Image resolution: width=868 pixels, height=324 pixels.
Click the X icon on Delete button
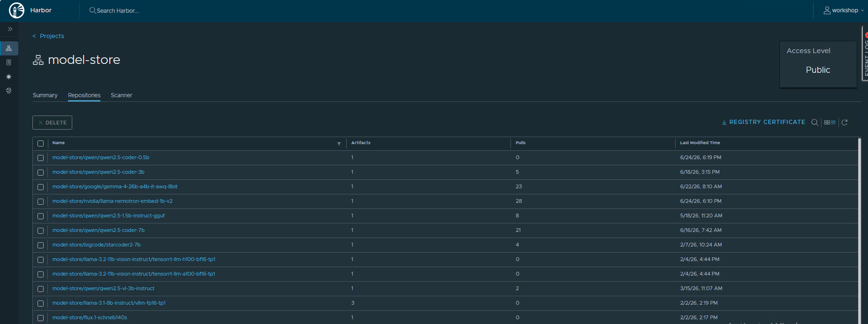41,123
